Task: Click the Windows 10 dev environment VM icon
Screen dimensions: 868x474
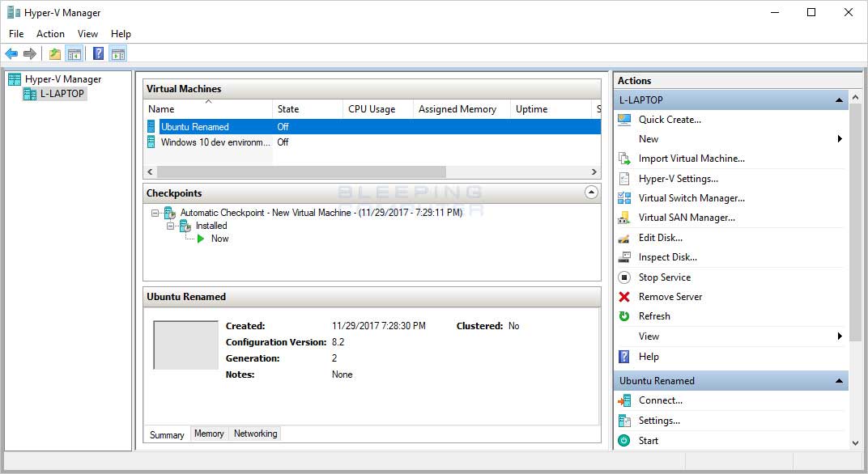Action: pos(151,142)
